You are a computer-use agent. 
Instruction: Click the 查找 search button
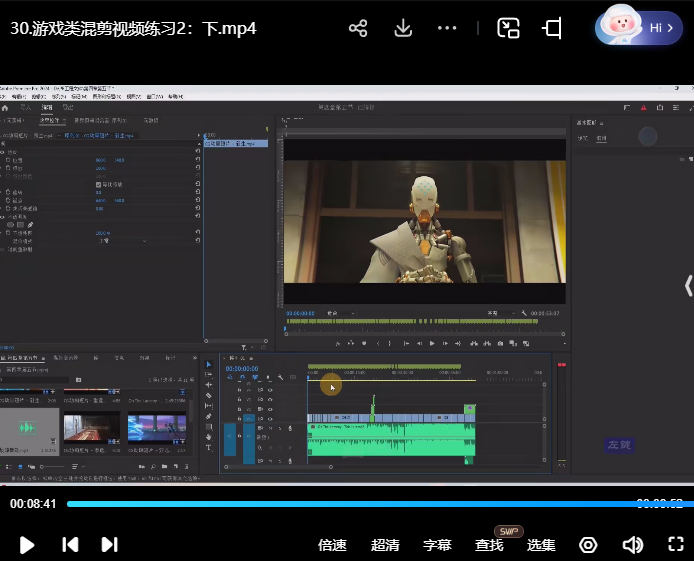click(x=489, y=545)
